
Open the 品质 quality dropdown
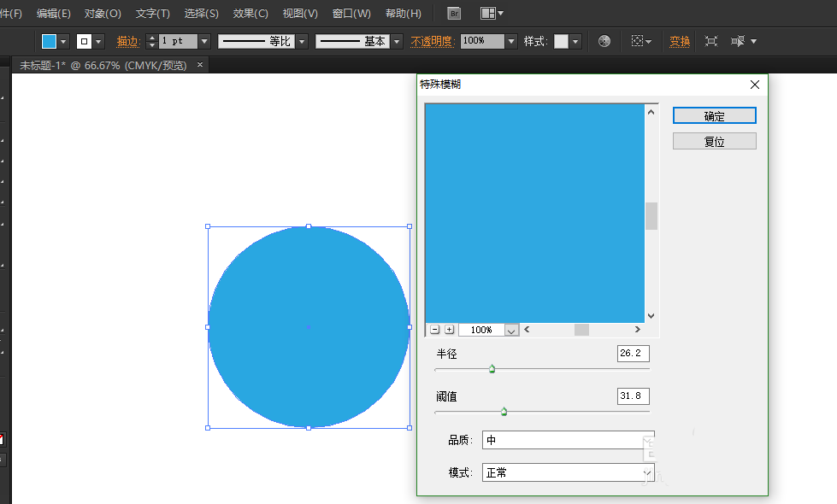(x=568, y=440)
